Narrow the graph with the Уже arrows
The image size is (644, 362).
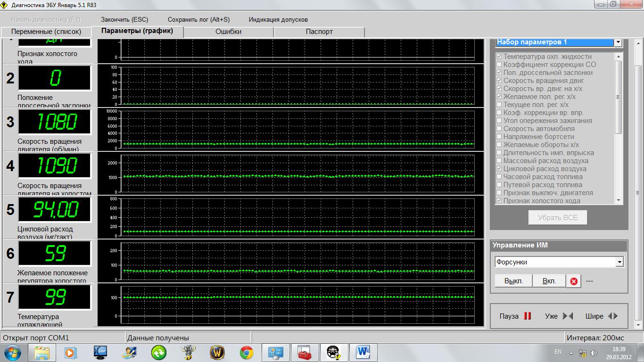568,316
